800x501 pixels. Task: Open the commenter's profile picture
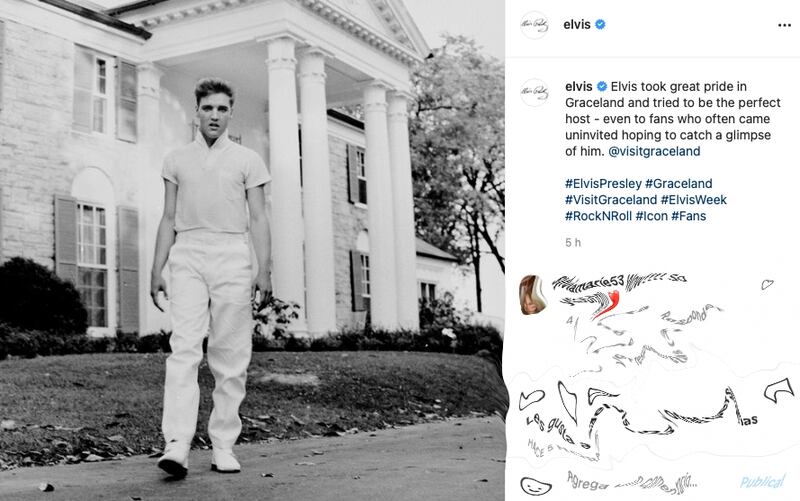pos(531,294)
